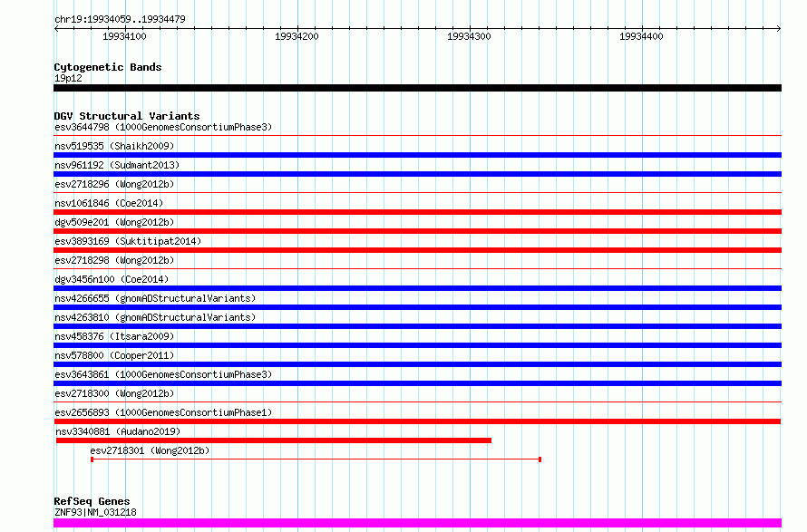
Task: Select the blue bar under nsv458376
Action: [x=417, y=345]
